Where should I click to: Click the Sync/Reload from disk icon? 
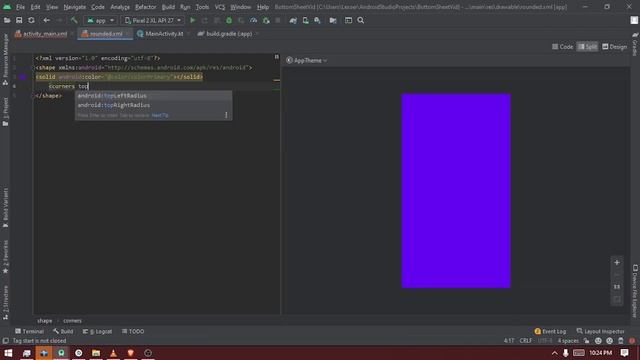[x=31, y=20]
